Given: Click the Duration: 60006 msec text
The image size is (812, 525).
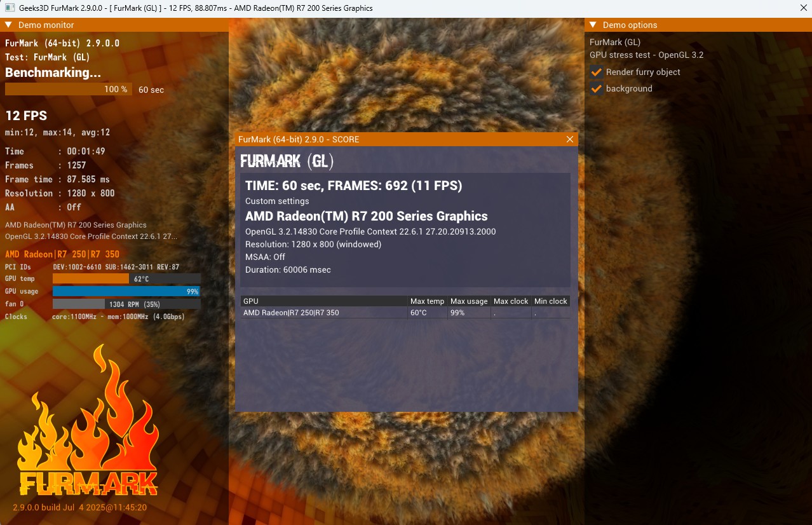Looking at the screenshot, I should (x=288, y=270).
